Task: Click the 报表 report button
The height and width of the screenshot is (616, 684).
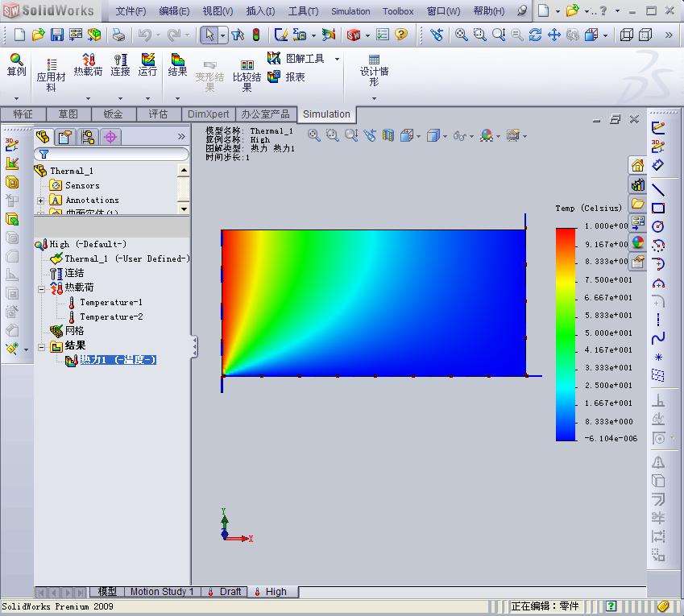Action: point(286,76)
